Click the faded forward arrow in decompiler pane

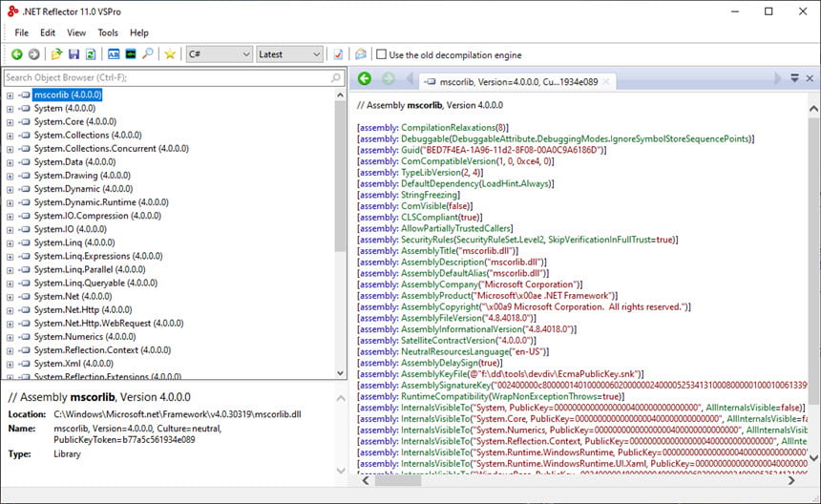point(388,78)
